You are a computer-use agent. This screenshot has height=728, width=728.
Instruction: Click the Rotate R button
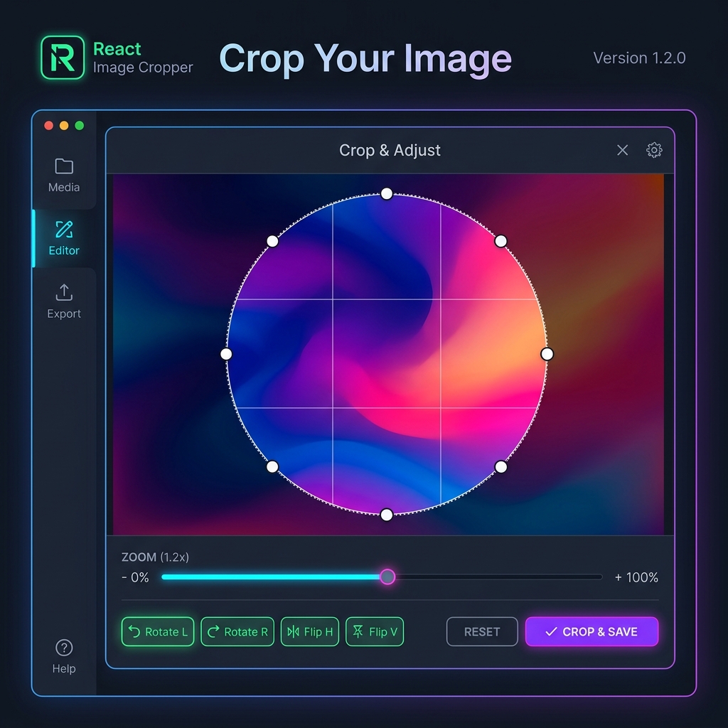point(237,631)
